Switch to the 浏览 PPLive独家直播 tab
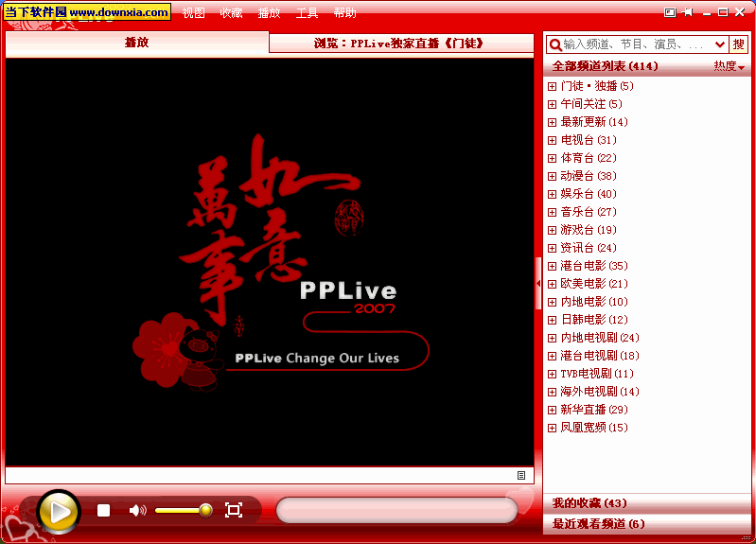This screenshot has height=544, width=756. click(x=401, y=44)
